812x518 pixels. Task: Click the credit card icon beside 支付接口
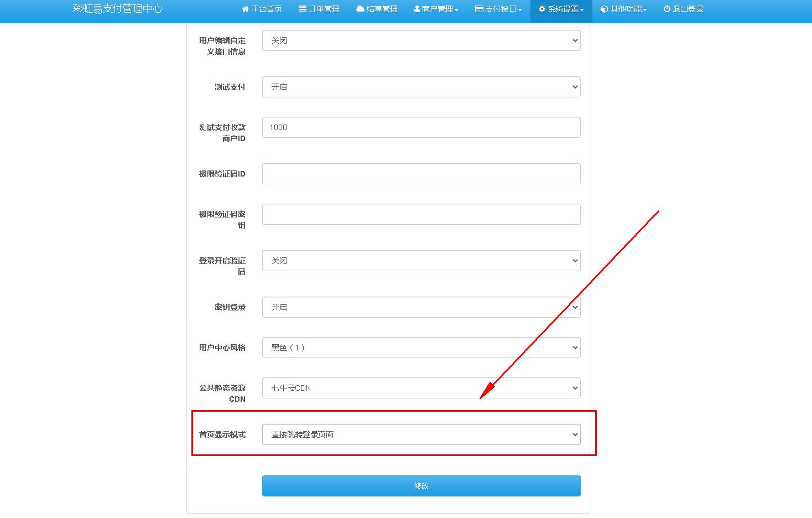point(479,9)
